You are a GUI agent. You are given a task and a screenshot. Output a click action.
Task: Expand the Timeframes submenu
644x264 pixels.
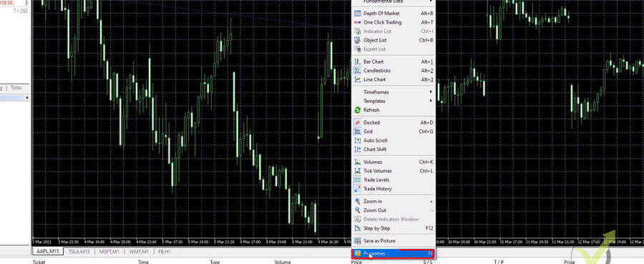[x=394, y=92]
